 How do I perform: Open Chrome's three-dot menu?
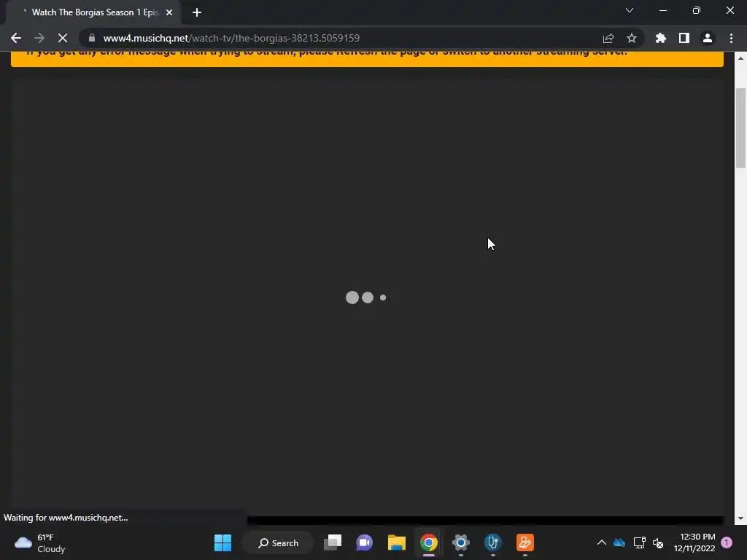point(731,38)
